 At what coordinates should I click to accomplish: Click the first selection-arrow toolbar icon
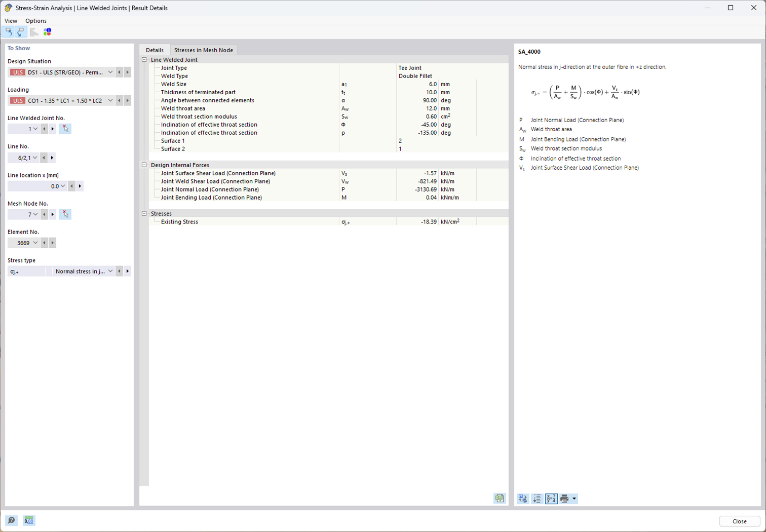point(9,32)
